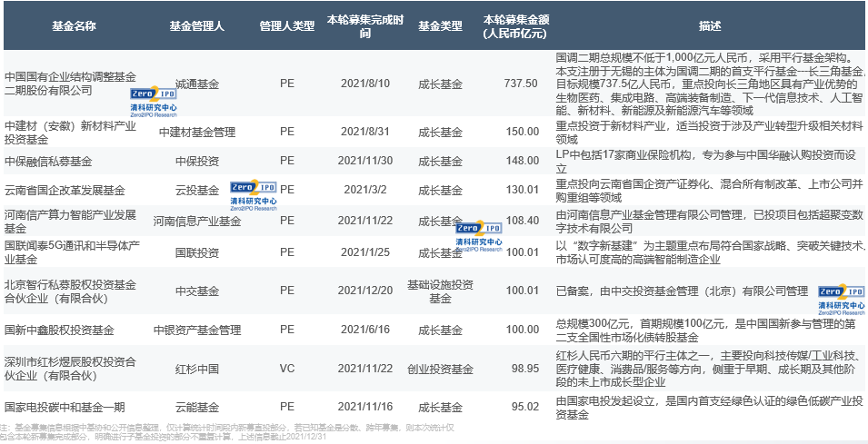
Task: Click amount value 95.02
Action: pos(524,408)
